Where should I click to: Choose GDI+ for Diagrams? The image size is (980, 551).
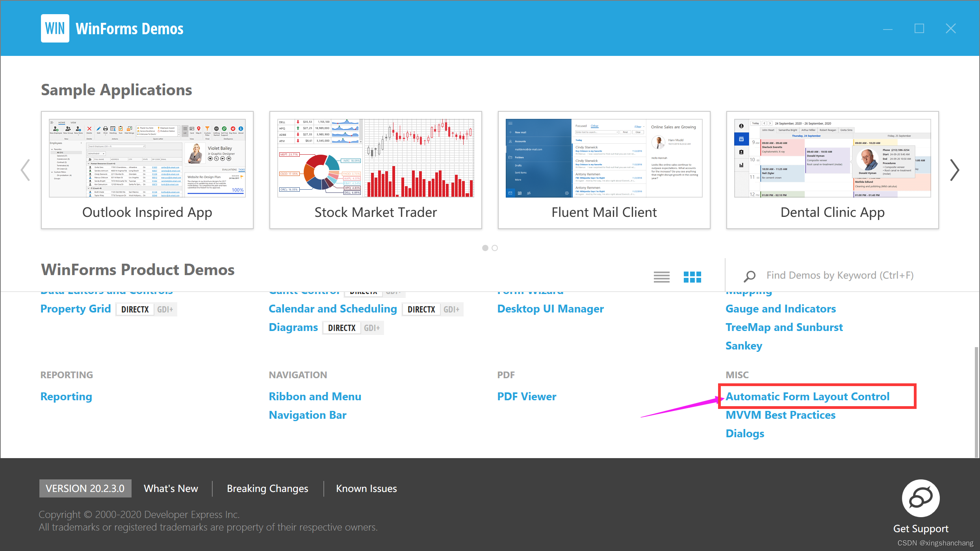[371, 328]
